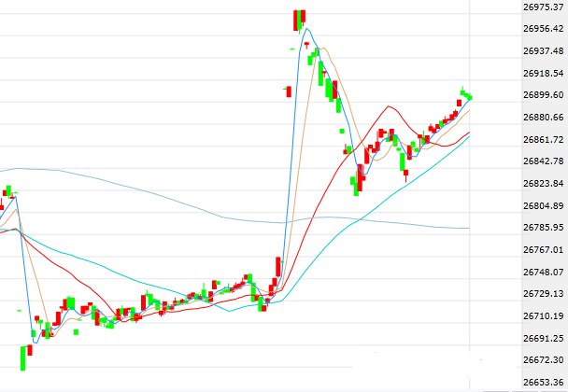Click the red moving average line's hump
Image resolution: width=568 pixels, height=392 pixels.
(388, 108)
